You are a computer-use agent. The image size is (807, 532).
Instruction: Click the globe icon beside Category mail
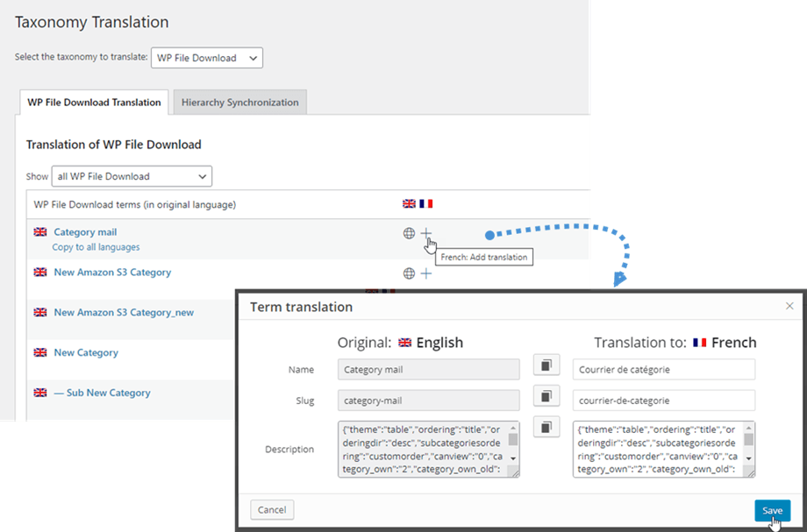[x=409, y=233]
